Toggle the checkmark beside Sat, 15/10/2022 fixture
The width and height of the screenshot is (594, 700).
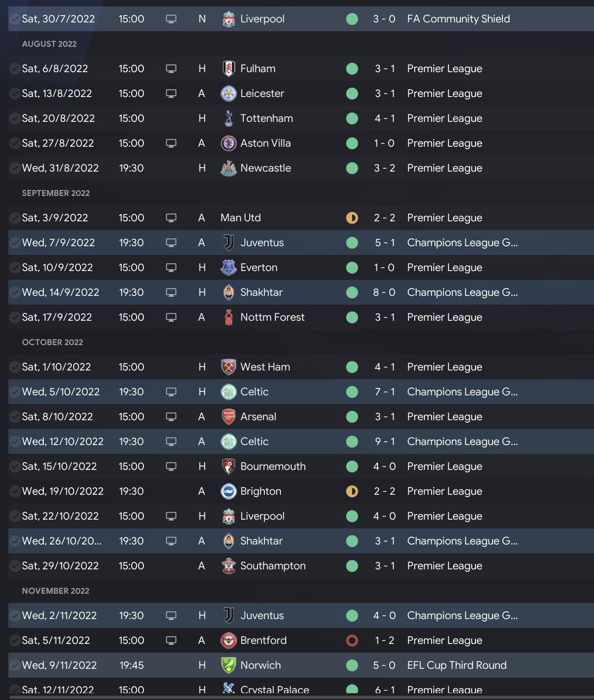15,467
